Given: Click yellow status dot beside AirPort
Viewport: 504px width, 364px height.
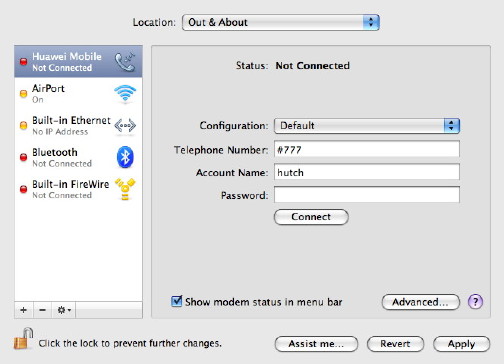Looking at the screenshot, I should (23, 94).
